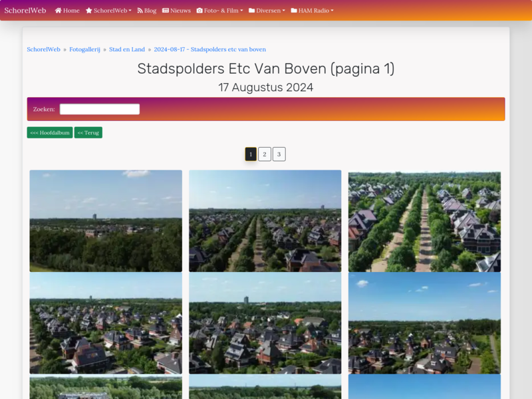Expand the Diversen dropdown menu
Viewport: 532px width, 399px height.
click(x=267, y=11)
